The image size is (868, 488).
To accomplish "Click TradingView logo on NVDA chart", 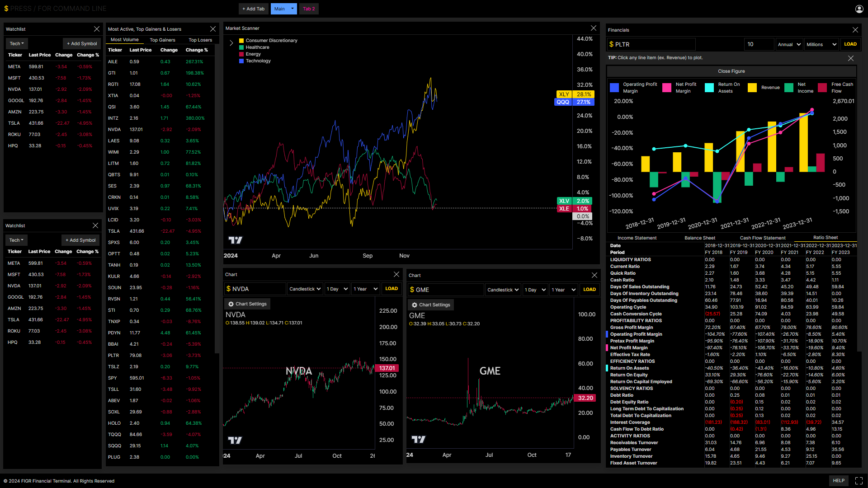I will coord(235,440).
